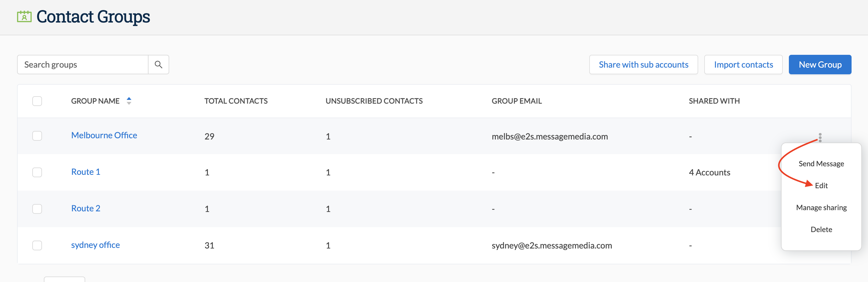
Task: Select Manage sharing from the menu
Action: pos(821,207)
